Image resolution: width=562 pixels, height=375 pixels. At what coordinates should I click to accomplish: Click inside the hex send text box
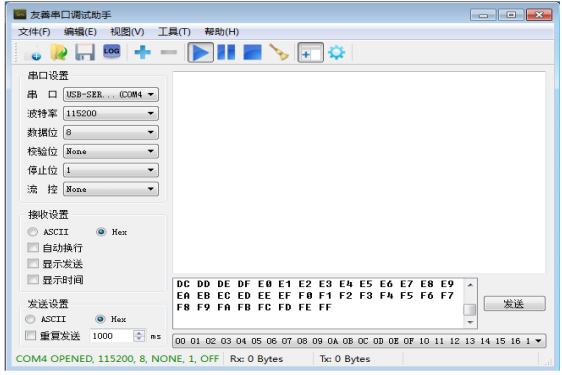(x=318, y=303)
